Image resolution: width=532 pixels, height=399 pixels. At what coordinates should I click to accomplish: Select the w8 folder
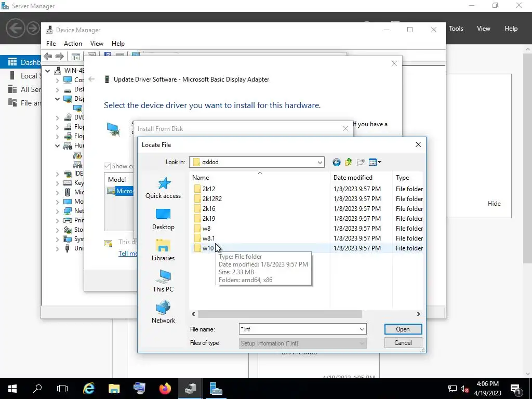(206, 229)
